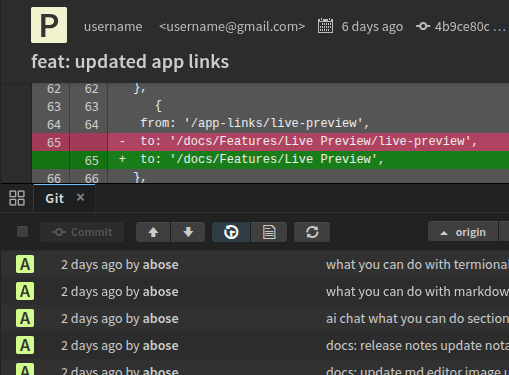Select commit 'docs: release notes update'
This screenshot has width=509, height=375.
417,346
